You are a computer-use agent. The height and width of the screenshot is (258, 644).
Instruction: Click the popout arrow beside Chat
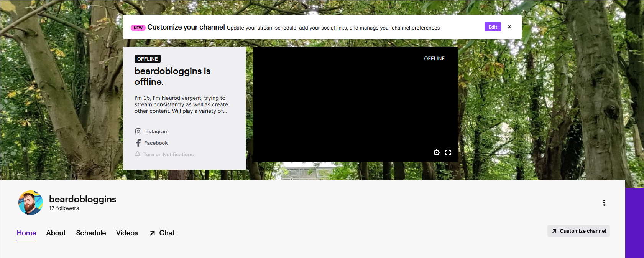pyautogui.click(x=153, y=233)
